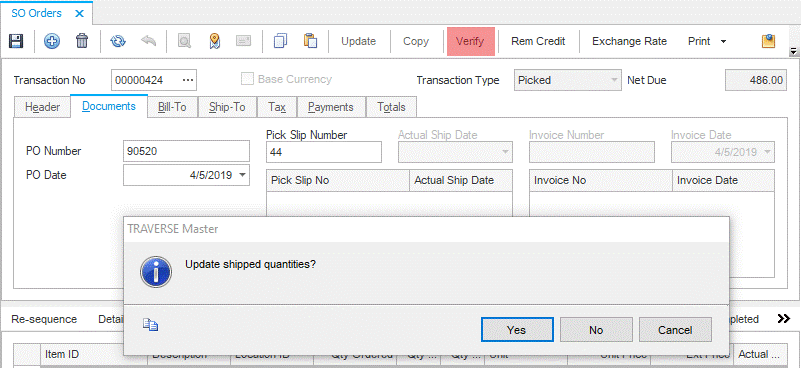Open the Totals tab

(391, 107)
